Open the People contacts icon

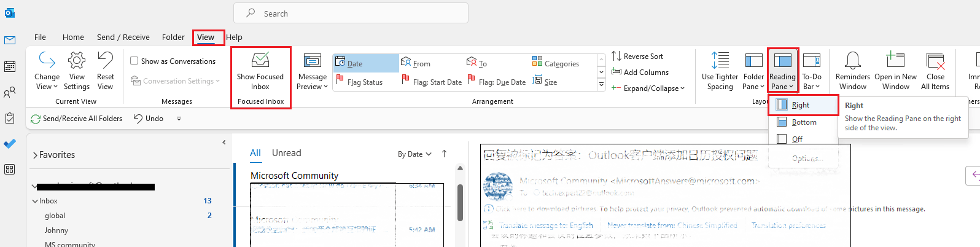[x=10, y=92]
